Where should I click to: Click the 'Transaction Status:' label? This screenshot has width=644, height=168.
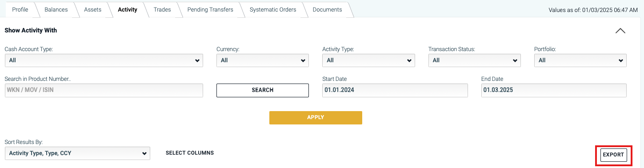click(452, 49)
